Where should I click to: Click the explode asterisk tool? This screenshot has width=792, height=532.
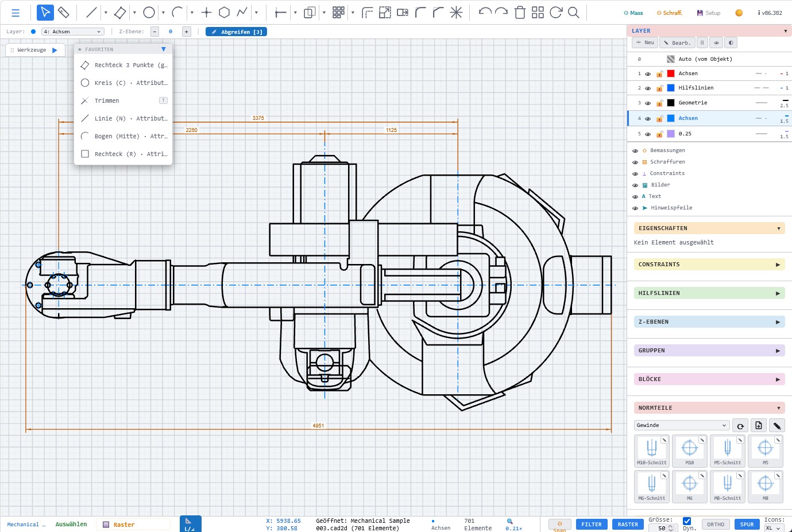457,12
